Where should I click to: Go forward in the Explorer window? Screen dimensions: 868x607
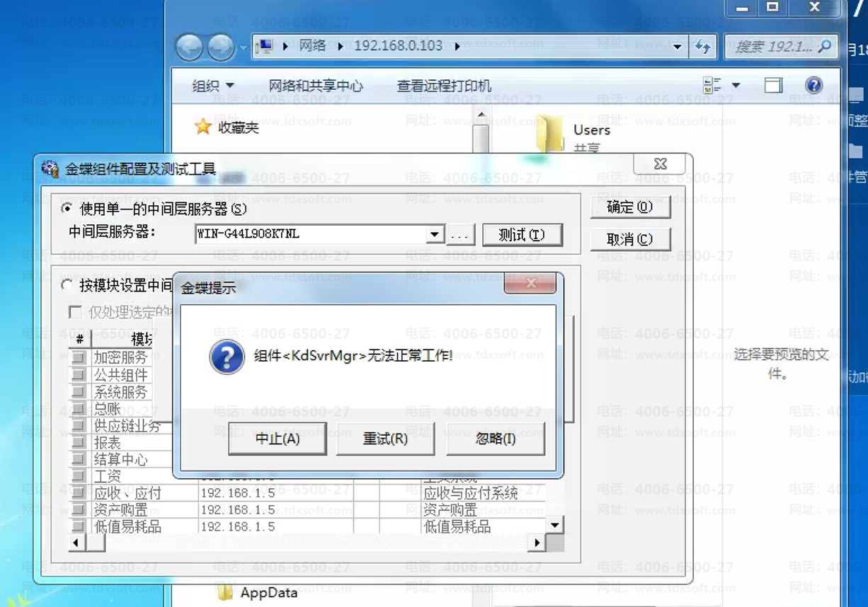coord(221,47)
